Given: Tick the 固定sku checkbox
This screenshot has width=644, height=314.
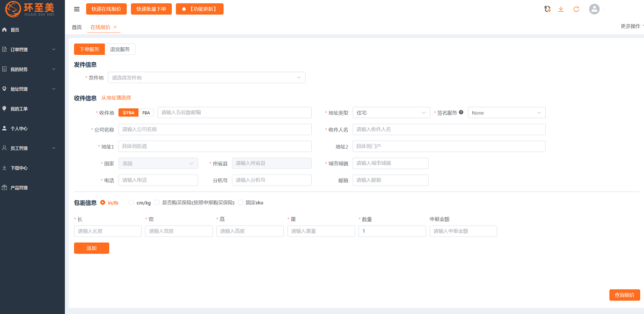Looking at the screenshot, I should coord(240,202).
